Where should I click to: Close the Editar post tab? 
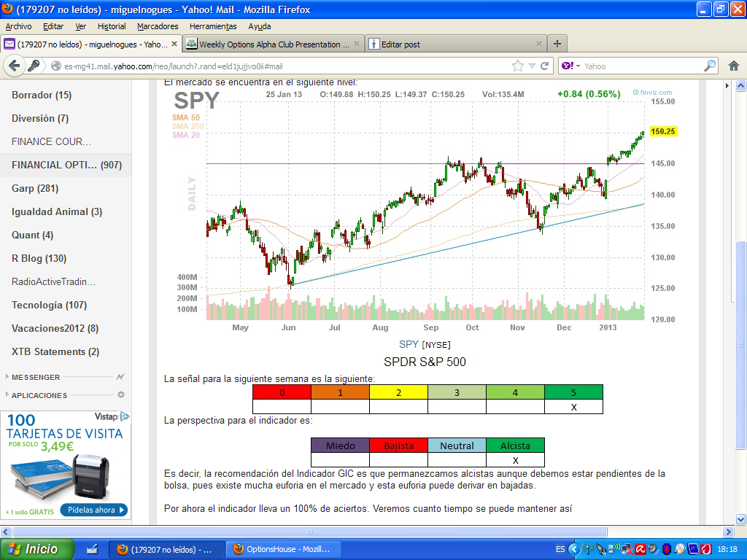tap(539, 44)
